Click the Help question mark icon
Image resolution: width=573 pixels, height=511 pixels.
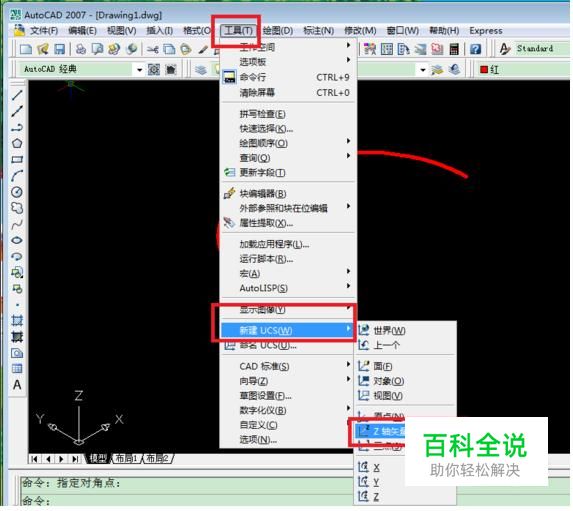pos(475,49)
